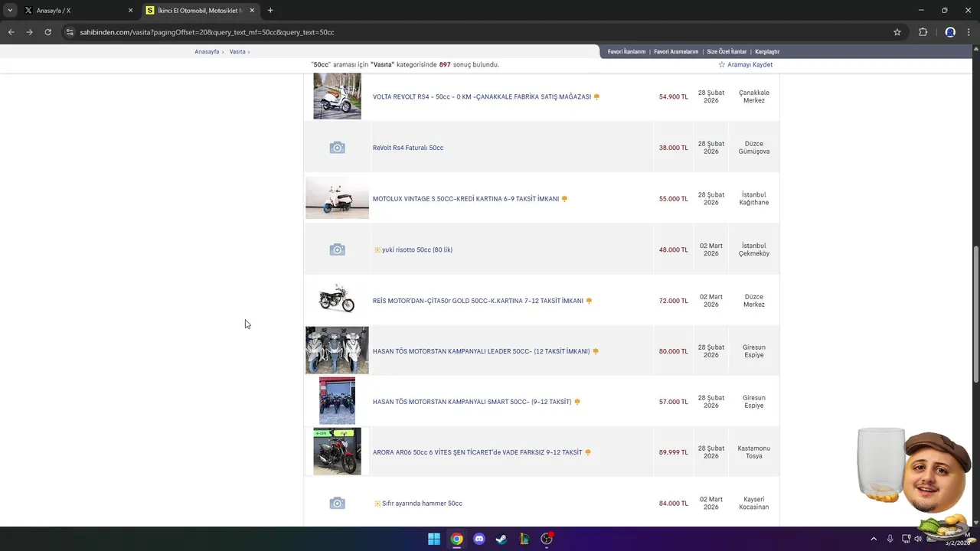Image resolution: width=980 pixels, height=551 pixels.
Task: Open HASAN TÖS SMART 50CC thumbnail
Action: (x=337, y=401)
